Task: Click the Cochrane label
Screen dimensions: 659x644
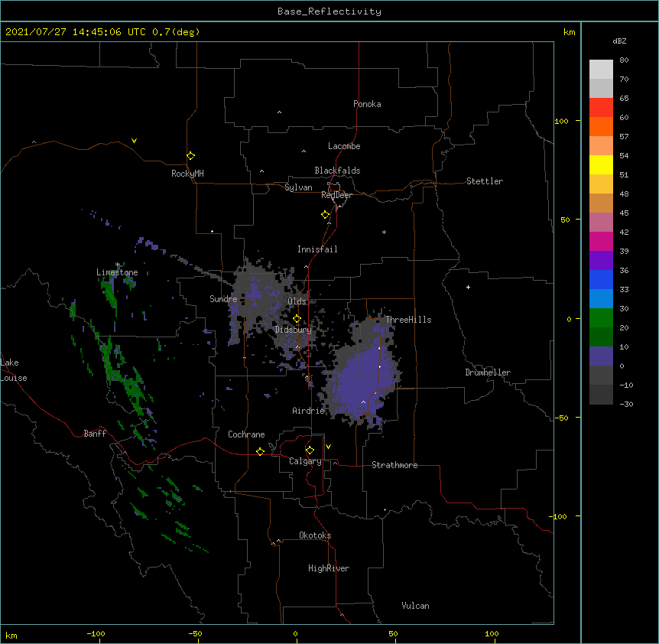Action: tap(246, 434)
